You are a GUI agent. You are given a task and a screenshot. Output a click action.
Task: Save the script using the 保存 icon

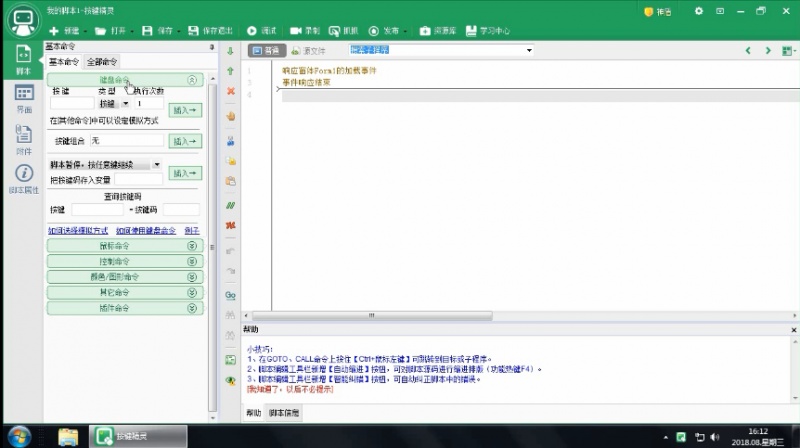coord(147,31)
